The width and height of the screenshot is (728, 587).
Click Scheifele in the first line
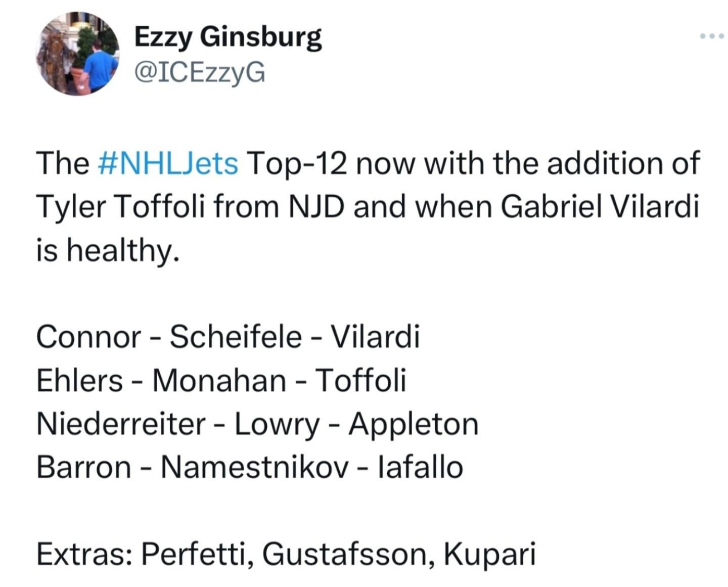click(236, 337)
